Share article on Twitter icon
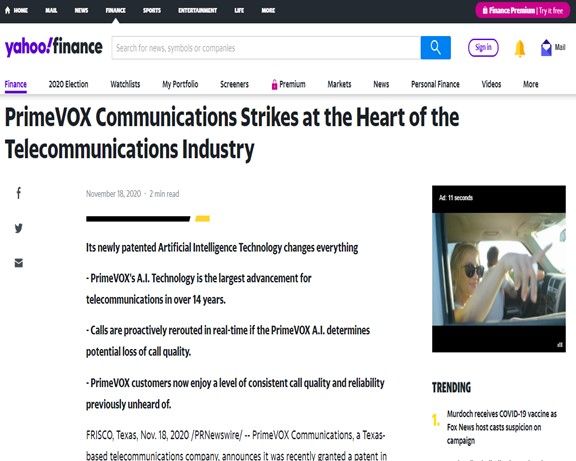The width and height of the screenshot is (576, 461). (x=19, y=228)
